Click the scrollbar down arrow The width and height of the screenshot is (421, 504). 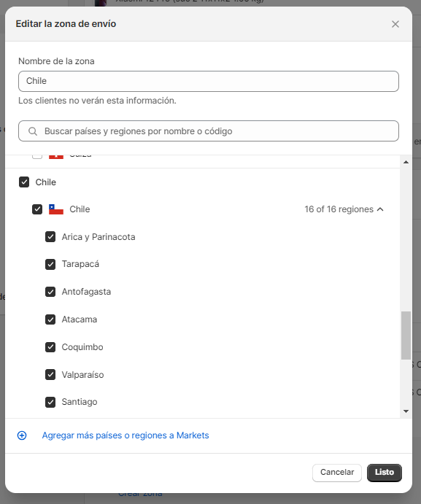point(406,411)
